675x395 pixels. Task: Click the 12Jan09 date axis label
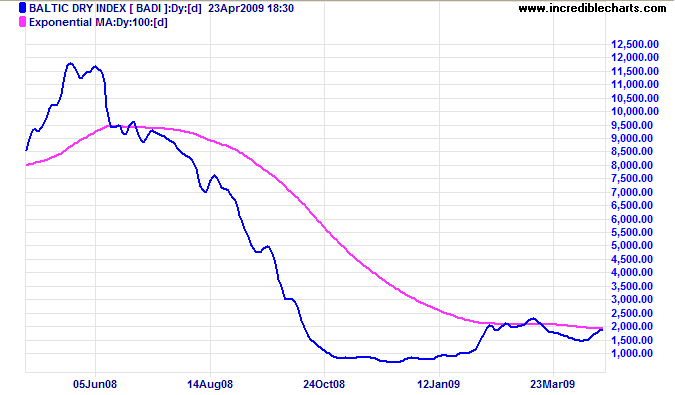click(439, 384)
